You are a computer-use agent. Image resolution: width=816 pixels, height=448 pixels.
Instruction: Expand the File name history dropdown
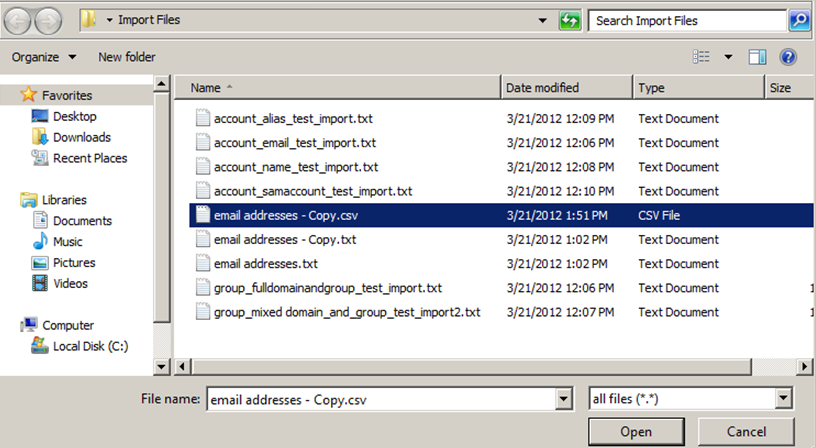[x=563, y=399]
